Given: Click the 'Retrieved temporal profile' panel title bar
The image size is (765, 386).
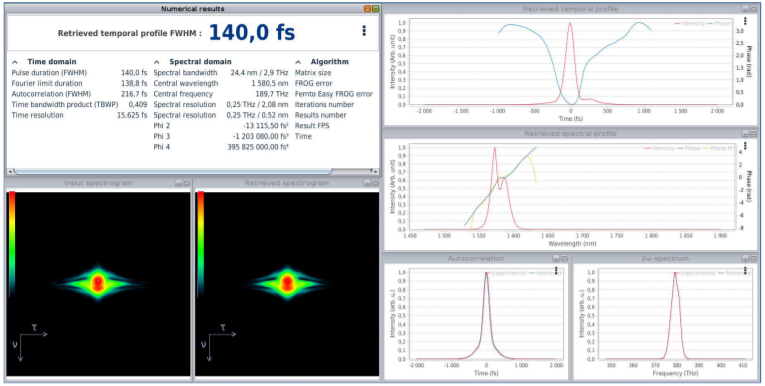Looking at the screenshot, I should pyautogui.click(x=570, y=9).
